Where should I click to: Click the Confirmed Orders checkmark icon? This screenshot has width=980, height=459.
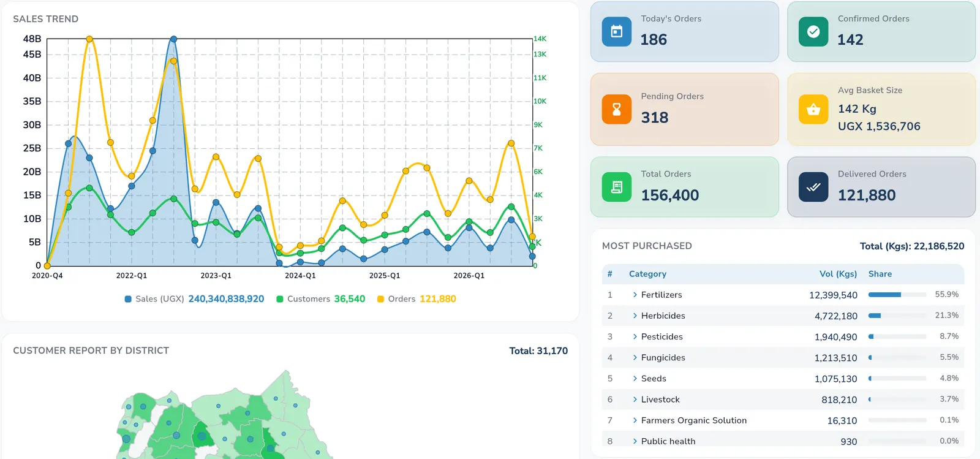tap(813, 32)
